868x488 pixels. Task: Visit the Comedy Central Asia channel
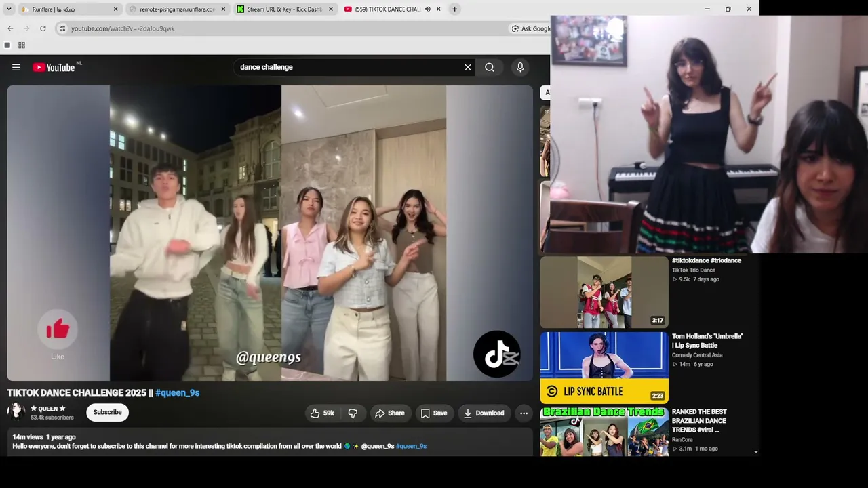(697, 355)
